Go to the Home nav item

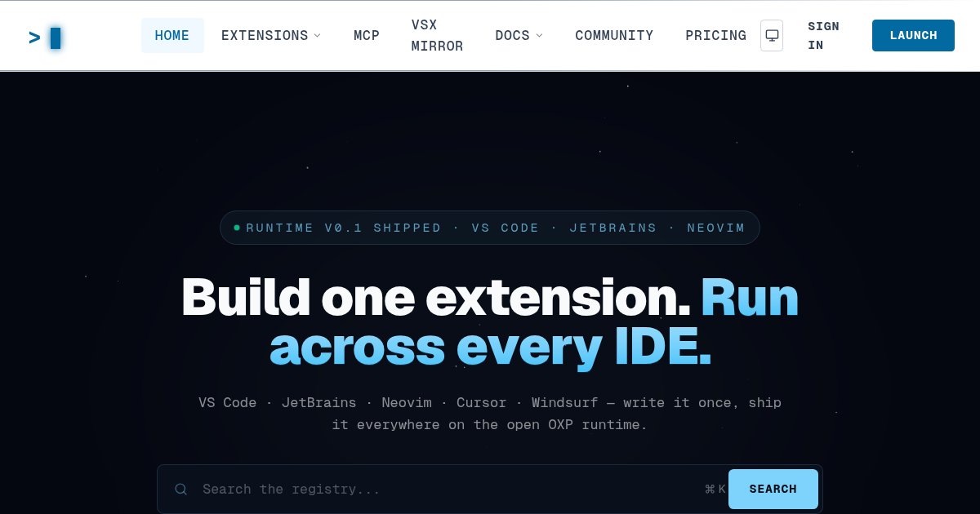coord(172,36)
